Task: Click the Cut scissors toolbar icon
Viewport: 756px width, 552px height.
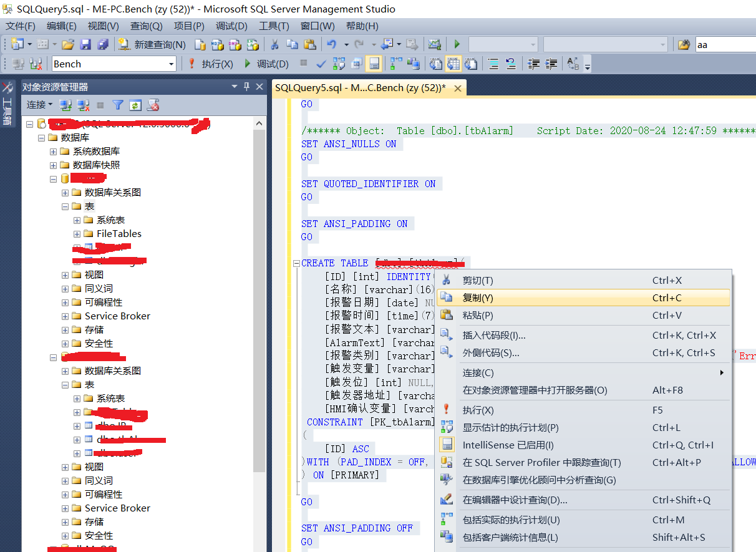Action: click(x=274, y=44)
